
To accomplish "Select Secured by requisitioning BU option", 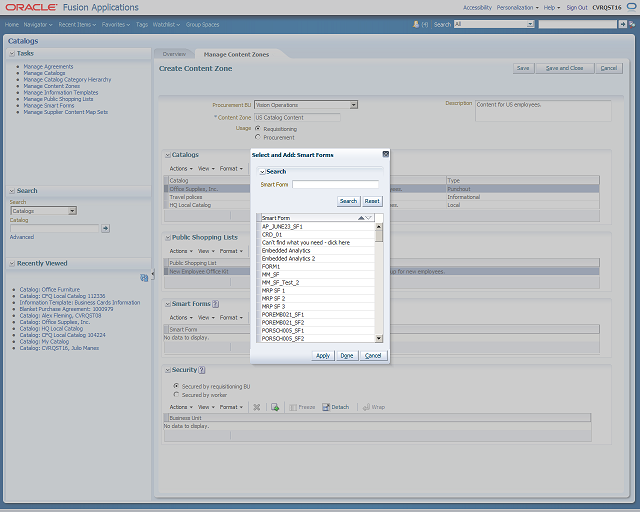I will (176, 386).
